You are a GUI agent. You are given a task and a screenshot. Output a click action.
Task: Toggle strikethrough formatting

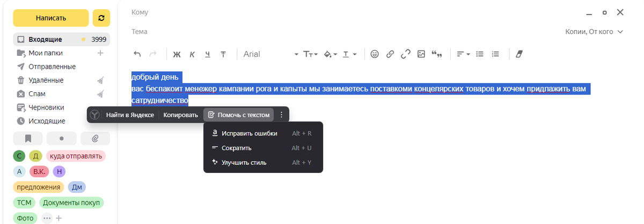pyautogui.click(x=223, y=54)
